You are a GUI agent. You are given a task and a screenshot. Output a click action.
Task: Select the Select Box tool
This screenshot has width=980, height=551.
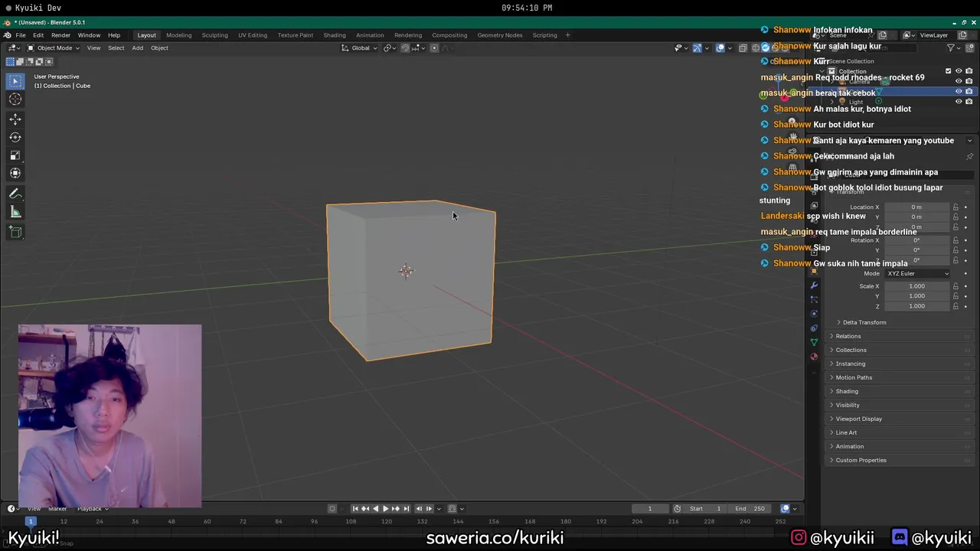click(x=15, y=80)
